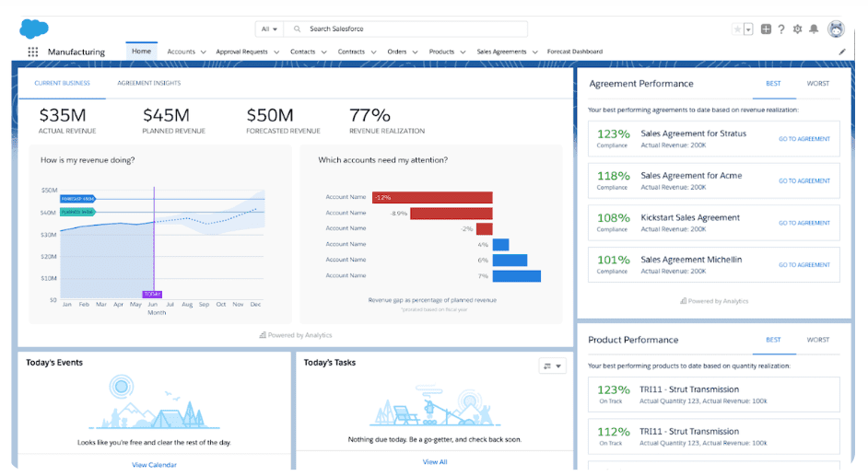
Task: View notifications bell icon
Action: click(x=814, y=29)
